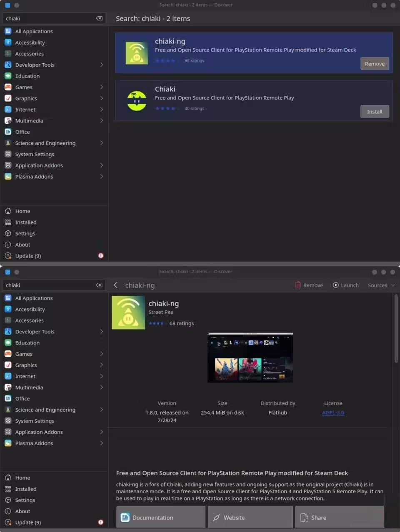View the chiaki-ng screenshot preview
This screenshot has width=400, height=532.
[250, 357]
